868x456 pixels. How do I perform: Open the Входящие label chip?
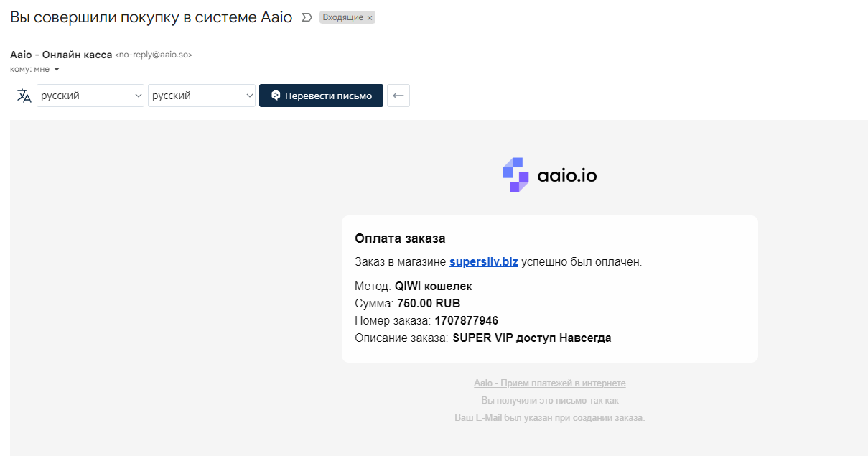pos(342,17)
